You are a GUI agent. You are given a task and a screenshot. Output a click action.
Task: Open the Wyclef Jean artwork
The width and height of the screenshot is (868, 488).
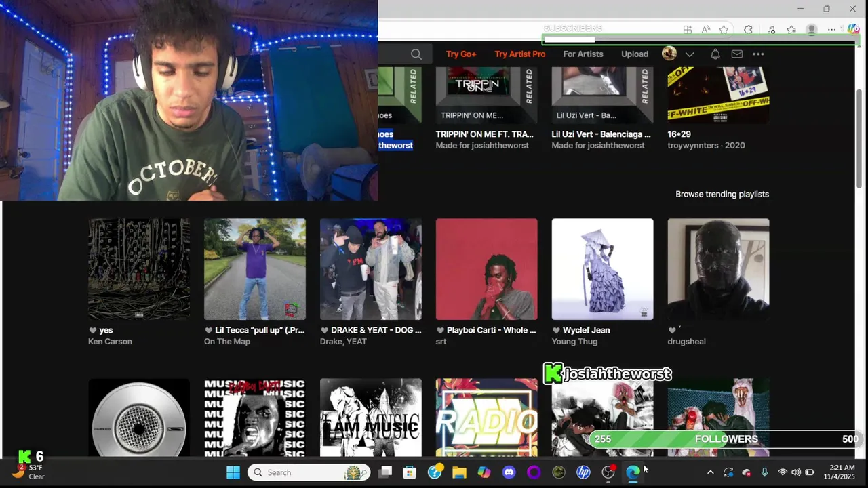click(x=603, y=269)
